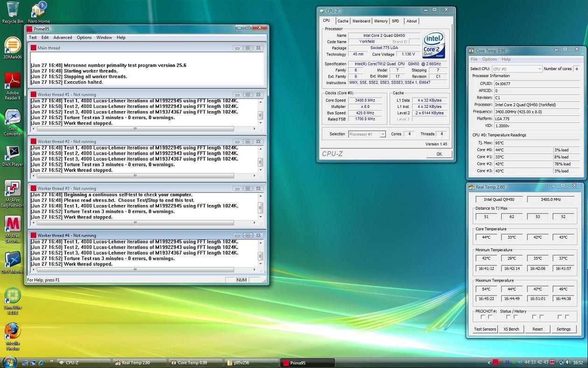Image resolution: width=588 pixels, height=368 pixels.
Task: Open the DivX Player desktop icon
Action: 13,156
